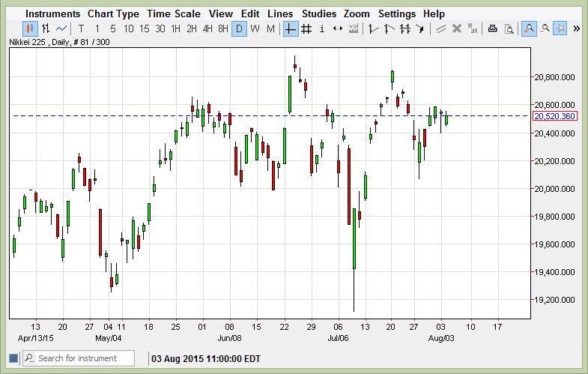Viewport: 588px width, 374px height.
Task: Open the Instruments menu
Action: coord(52,13)
